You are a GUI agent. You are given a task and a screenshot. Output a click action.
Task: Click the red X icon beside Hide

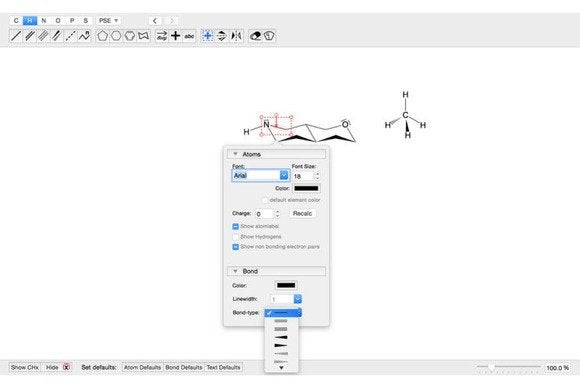point(66,367)
